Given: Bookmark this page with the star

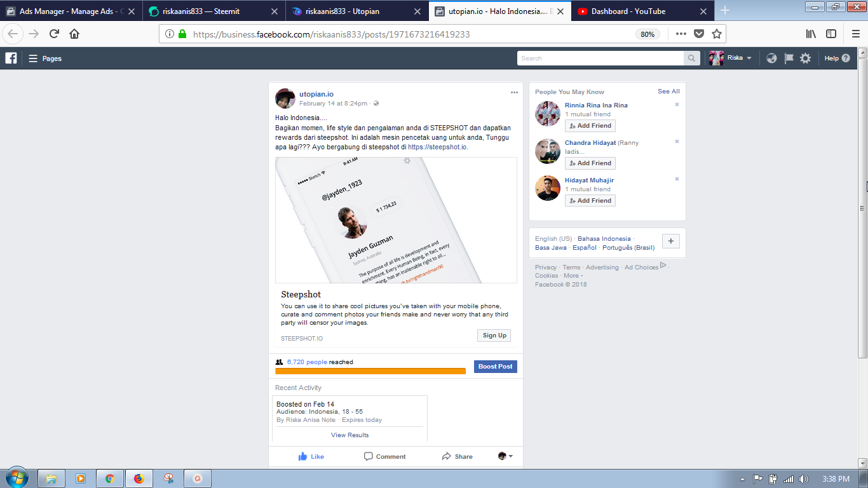Looking at the screenshot, I should pyautogui.click(x=717, y=34).
